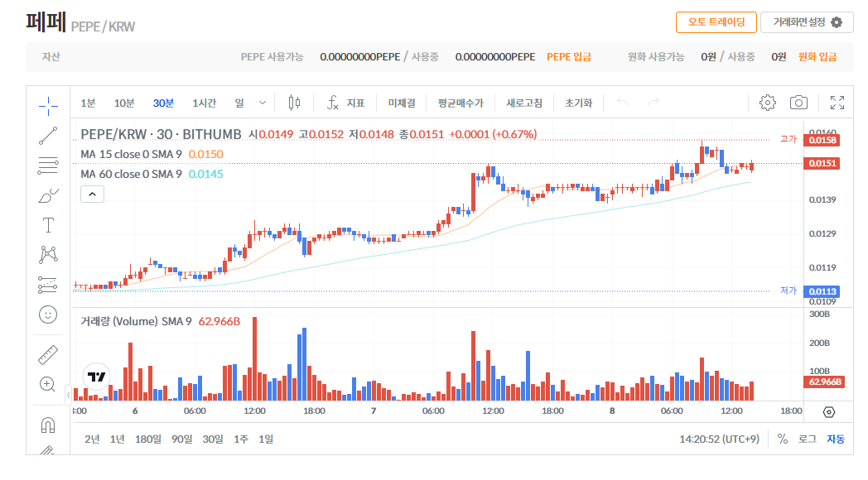The height and width of the screenshot is (480, 868).
Task: Select the 1분 interval
Action: (88, 103)
